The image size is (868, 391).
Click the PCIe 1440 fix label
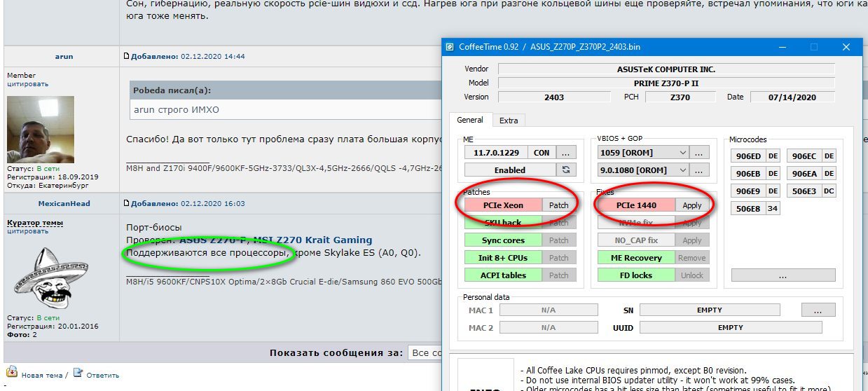pos(637,205)
